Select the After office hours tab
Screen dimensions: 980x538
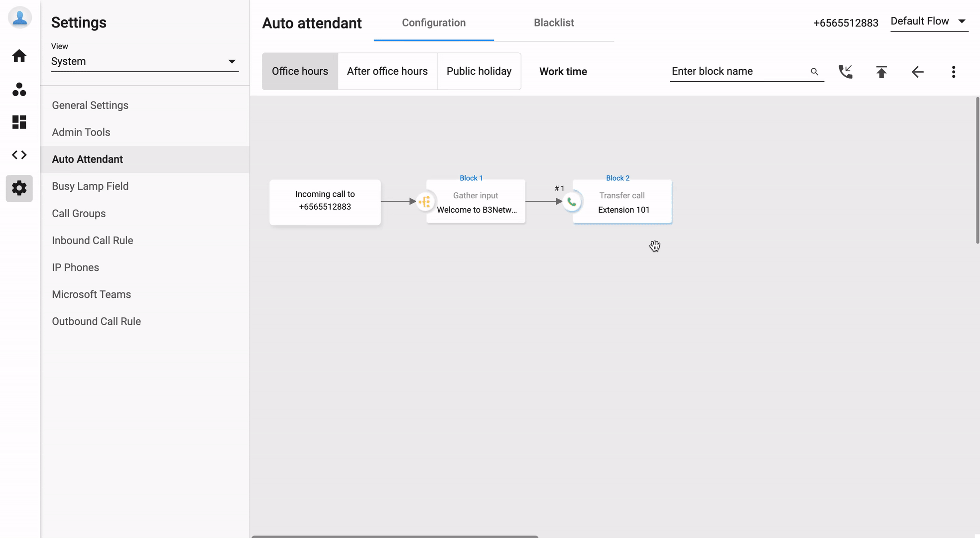point(387,71)
